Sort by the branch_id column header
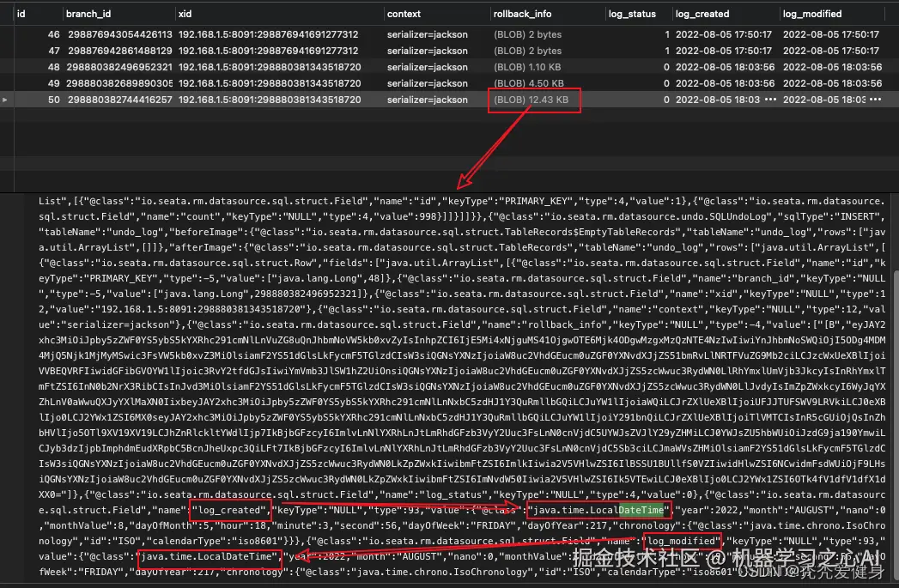This screenshot has height=588, width=899. click(x=88, y=14)
